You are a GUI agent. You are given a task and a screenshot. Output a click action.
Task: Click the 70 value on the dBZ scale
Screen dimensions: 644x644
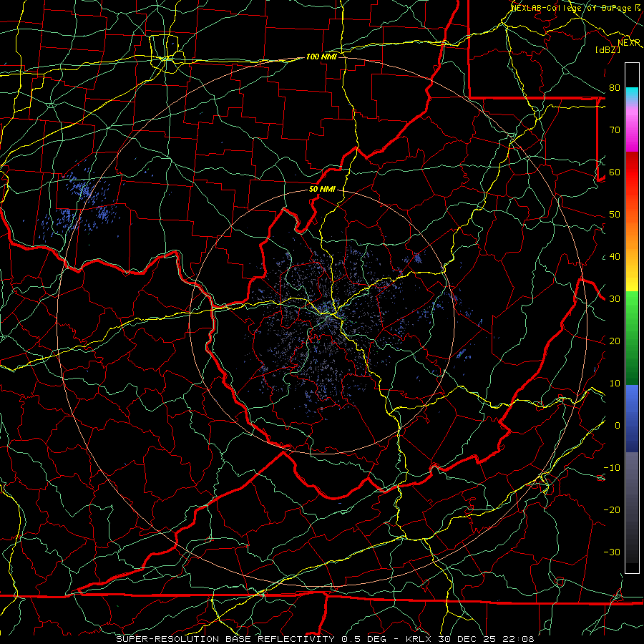click(x=615, y=130)
